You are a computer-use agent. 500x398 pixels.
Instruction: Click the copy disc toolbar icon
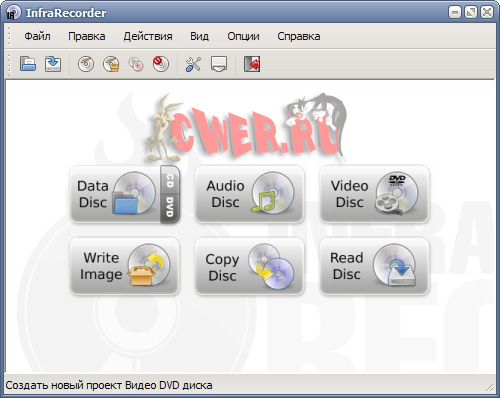pyautogui.click(x=136, y=64)
